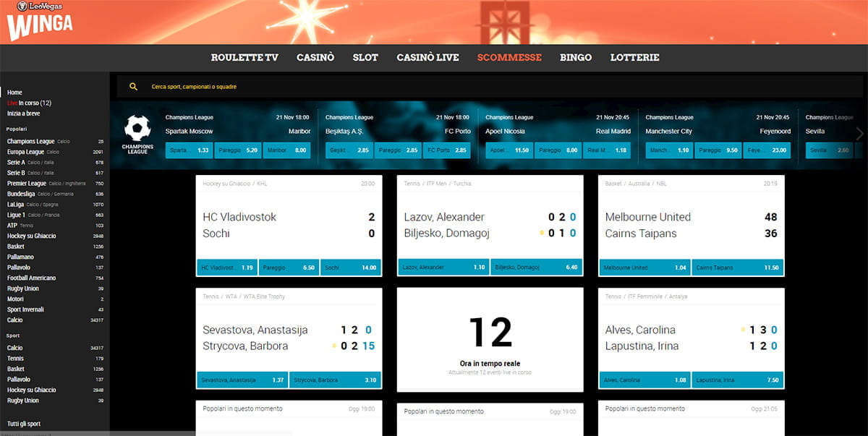Click the yellow search magnifier icon
Screen dimensions: 868x436
[133, 87]
